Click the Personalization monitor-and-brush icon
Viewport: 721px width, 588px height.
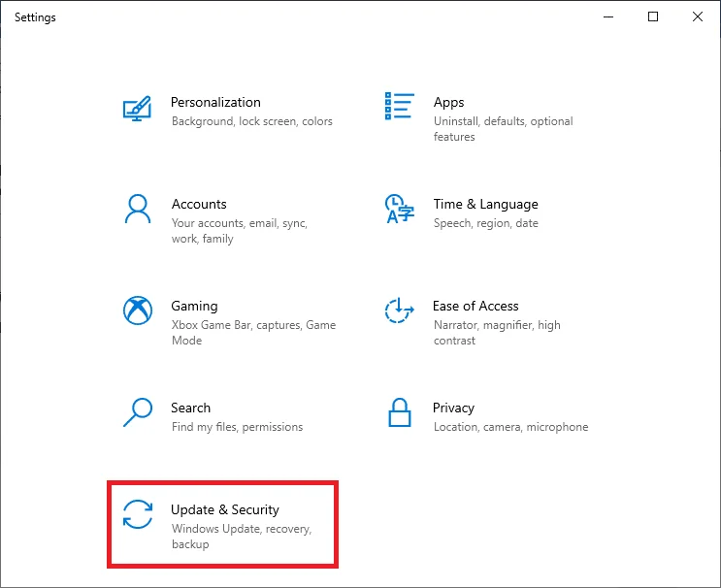(137, 109)
